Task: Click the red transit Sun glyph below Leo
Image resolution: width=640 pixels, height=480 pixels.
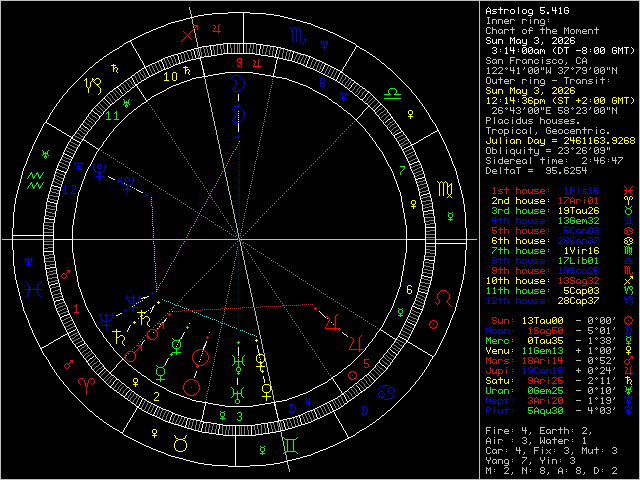Action: pyautogui.click(x=433, y=324)
